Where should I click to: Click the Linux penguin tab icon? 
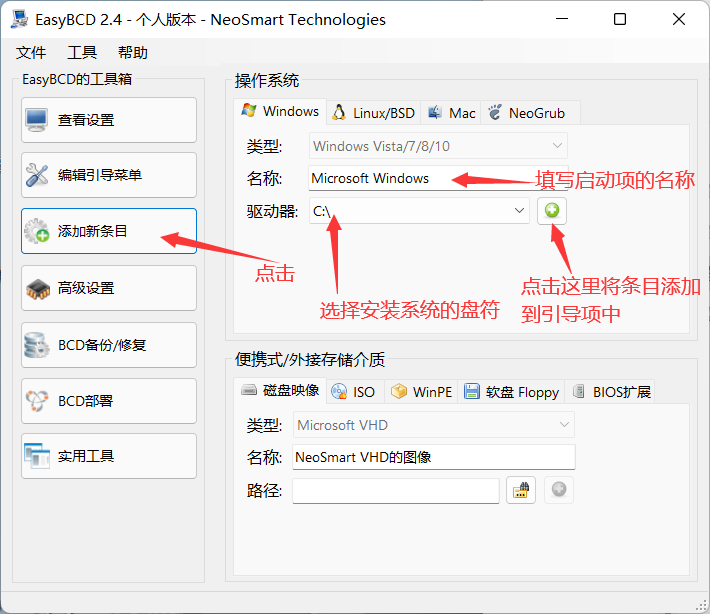tap(339, 112)
